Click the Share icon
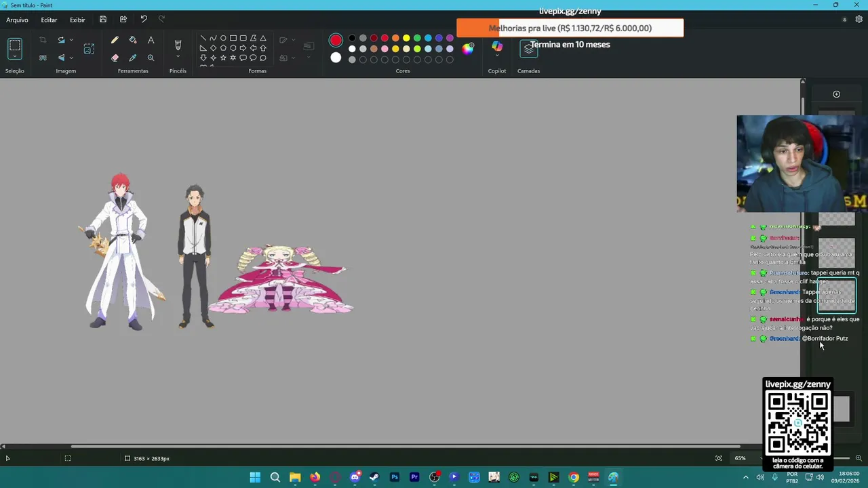Image resolution: width=868 pixels, height=488 pixels. coord(123,20)
